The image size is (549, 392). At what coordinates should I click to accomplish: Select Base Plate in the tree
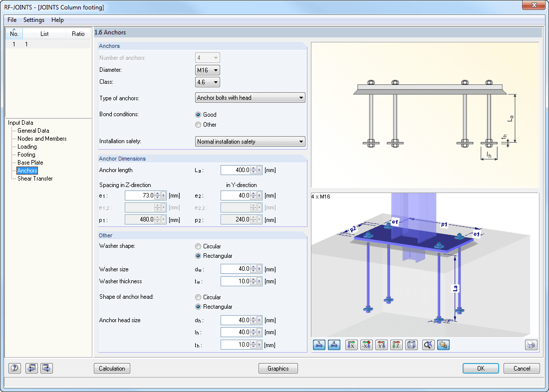(30, 163)
